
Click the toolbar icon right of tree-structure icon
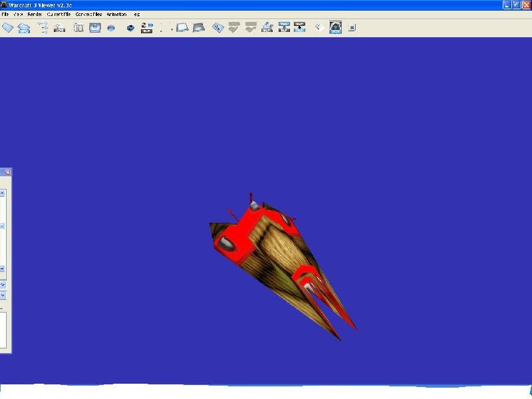[59, 28]
